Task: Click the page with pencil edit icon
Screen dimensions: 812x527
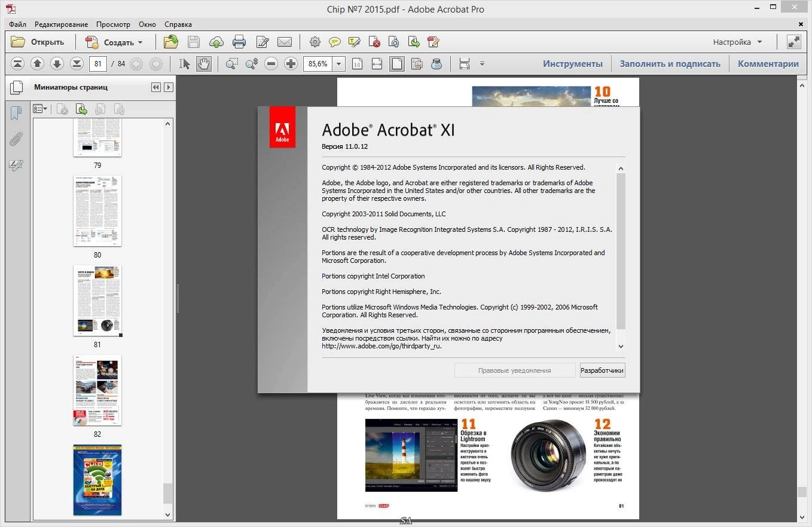Action: tap(262, 42)
